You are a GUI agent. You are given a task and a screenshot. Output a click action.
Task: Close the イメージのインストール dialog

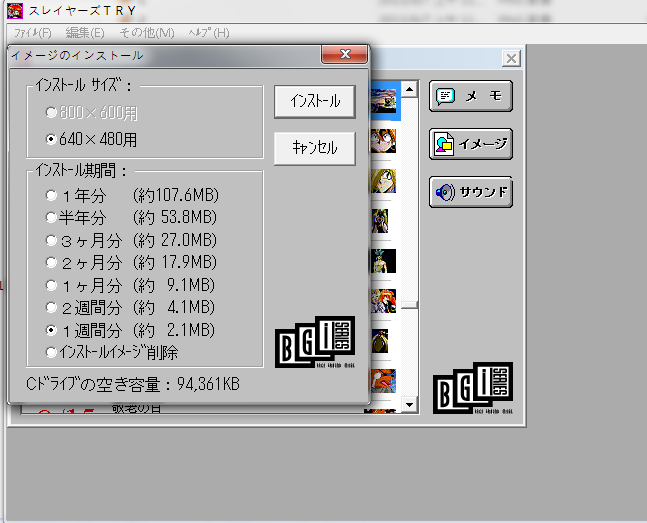345,54
